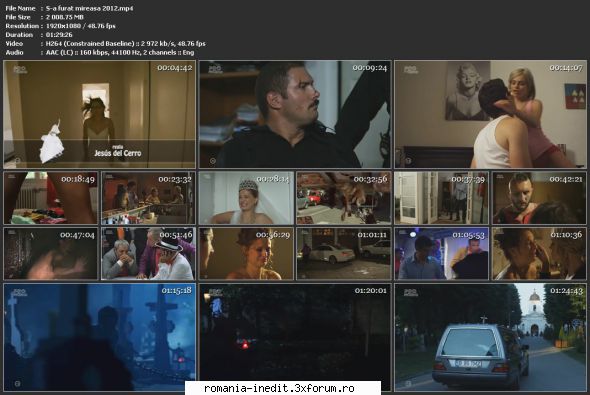Open the thumbnail stamped 00:09:24

(x=295, y=114)
